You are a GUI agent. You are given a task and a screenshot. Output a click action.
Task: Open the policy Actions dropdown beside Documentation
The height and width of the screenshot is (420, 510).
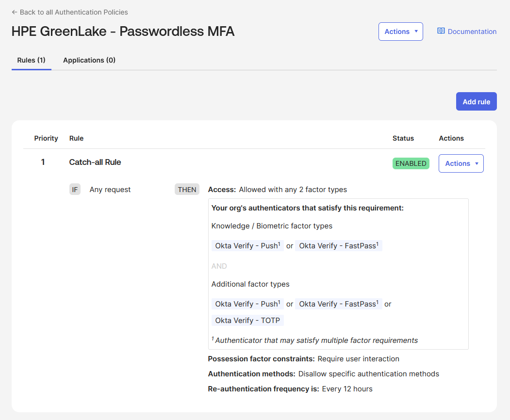pyautogui.click(x=400, y=32)
